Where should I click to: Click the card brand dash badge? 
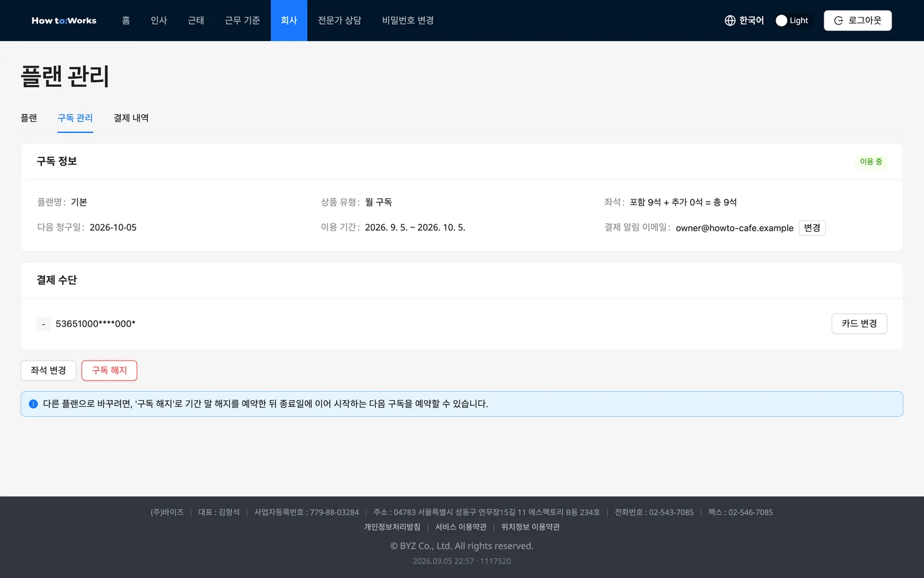[43, 324]
